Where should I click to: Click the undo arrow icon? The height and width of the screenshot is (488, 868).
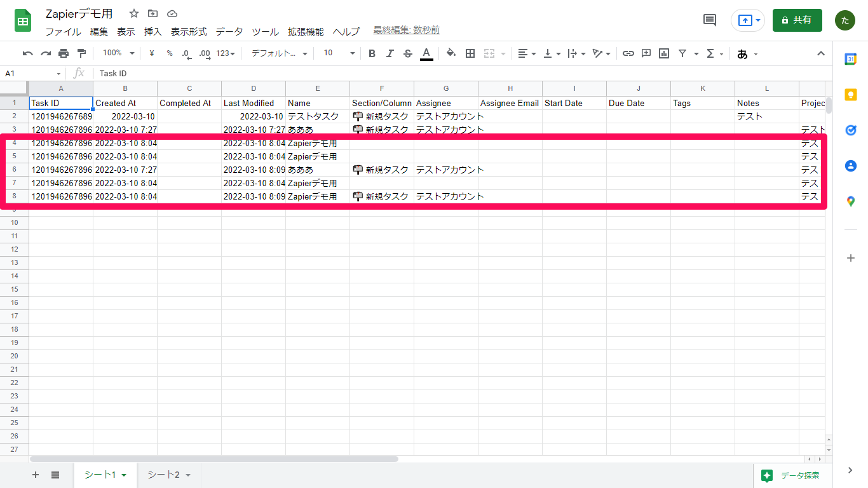click(28, 53)
